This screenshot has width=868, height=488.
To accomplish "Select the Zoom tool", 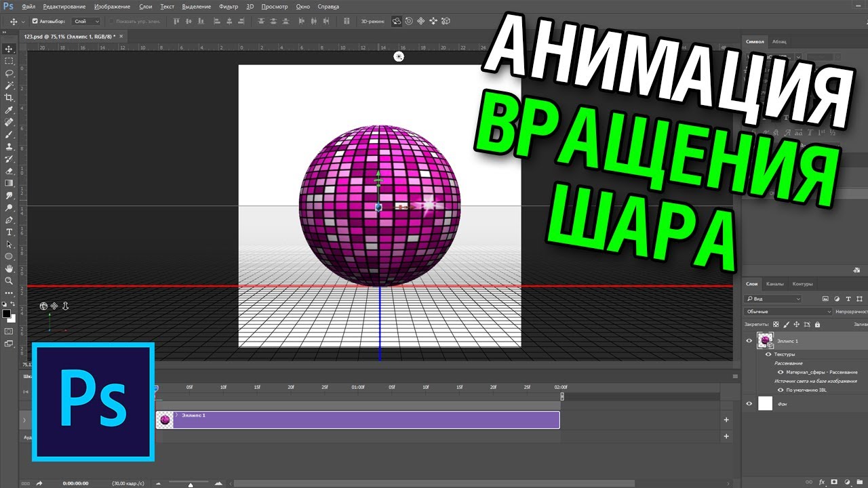I will (9, 281).
